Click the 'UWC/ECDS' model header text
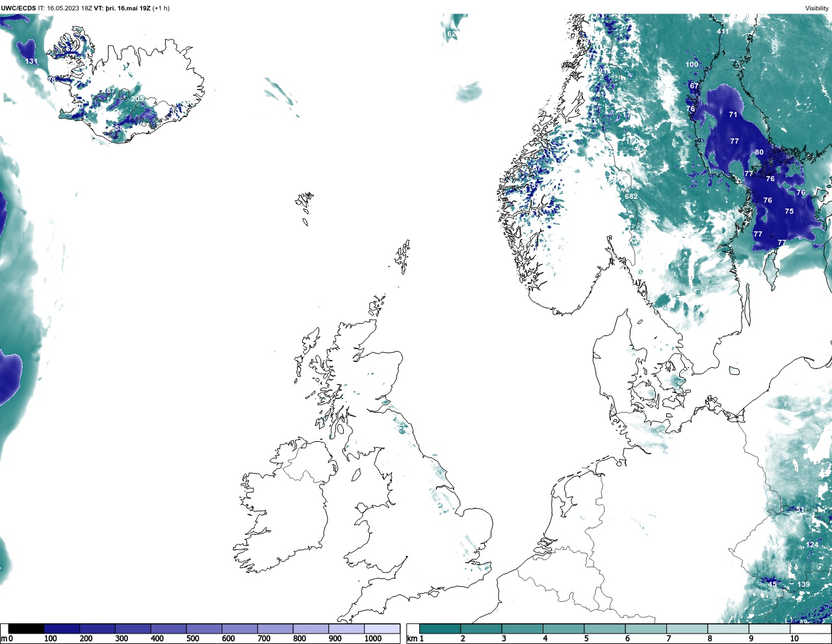This screenshot has height=644, width=832. click(x=18, y=8)
